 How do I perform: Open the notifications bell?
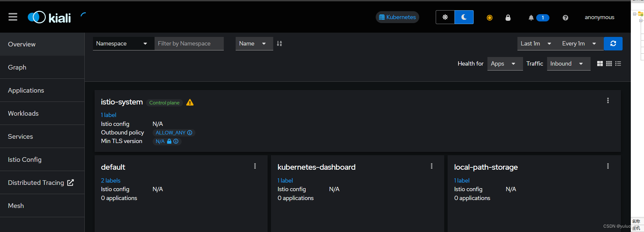[x=531, y=17]
